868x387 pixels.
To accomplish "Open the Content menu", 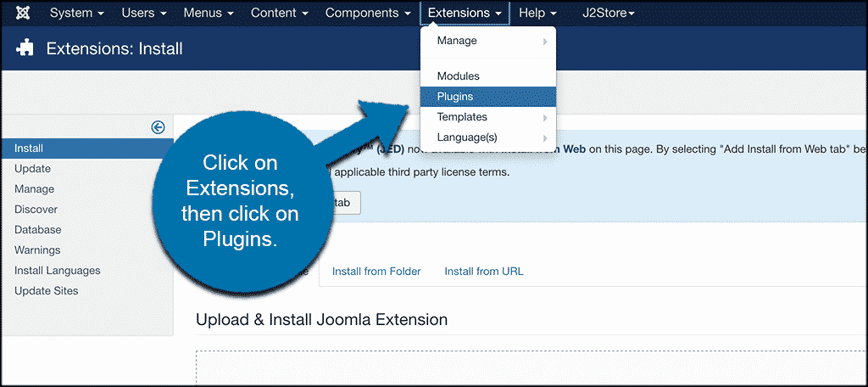I will pos(279,13).
